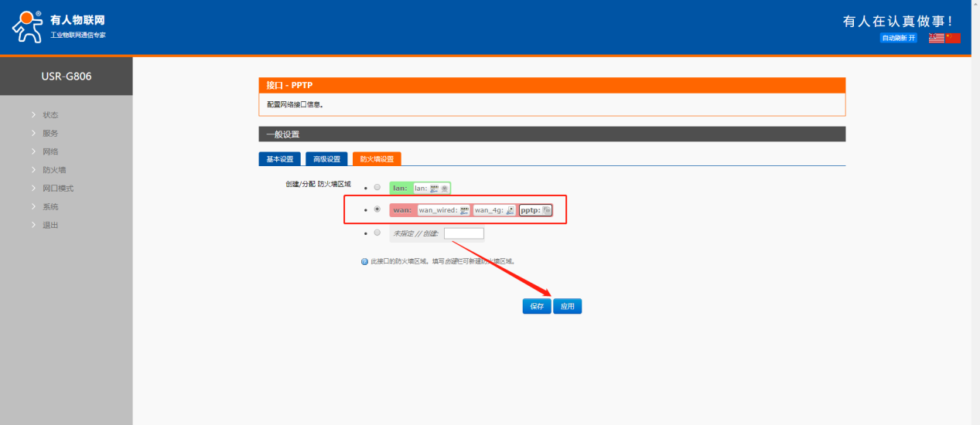Switch language with the English flag icon
The height and width of the screenshot is (425, 980).
936,38
